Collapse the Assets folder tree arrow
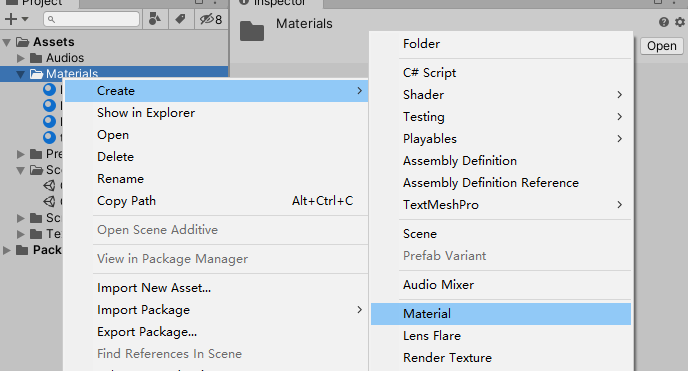Viewport: 688px width, 371px height. 7,43
